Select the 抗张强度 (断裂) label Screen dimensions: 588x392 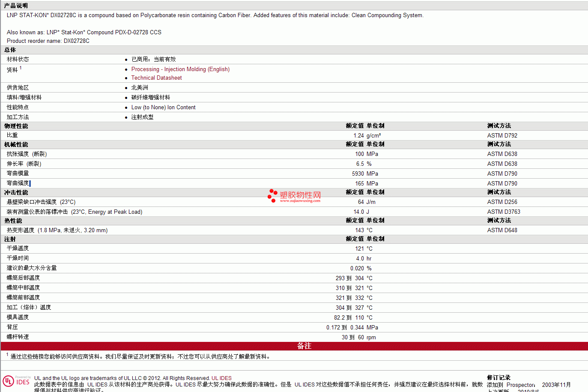click(27, 154)
